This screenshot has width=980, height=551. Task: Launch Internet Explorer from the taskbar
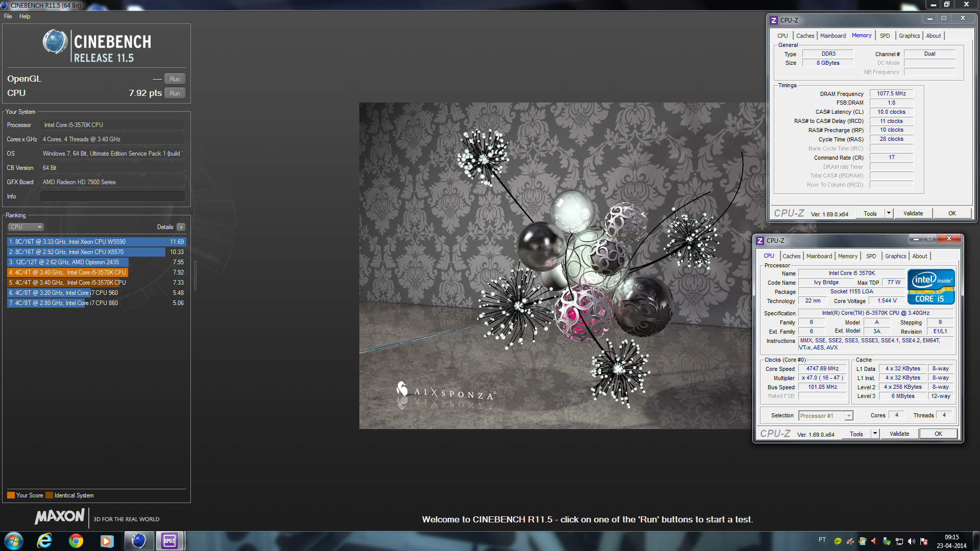click(x=45, y=541)
